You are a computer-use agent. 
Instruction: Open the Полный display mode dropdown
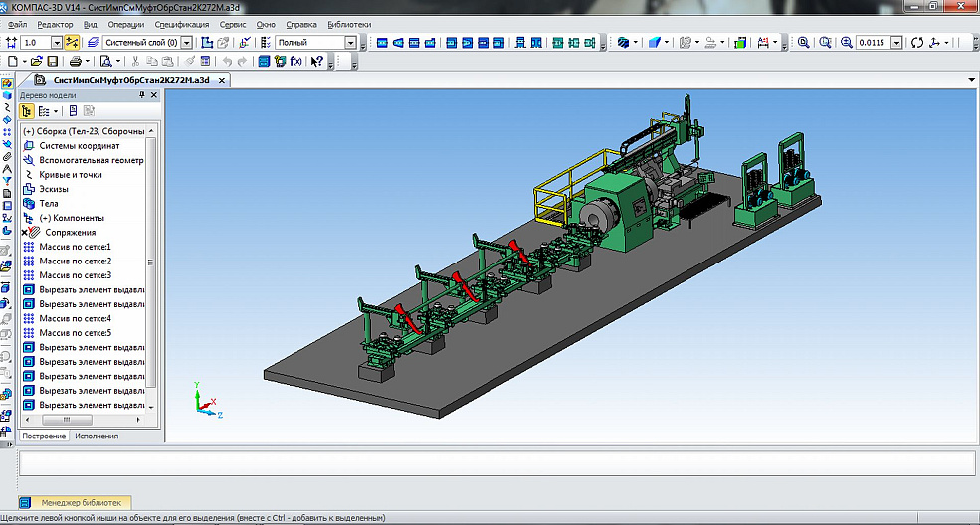coord(350,43)
